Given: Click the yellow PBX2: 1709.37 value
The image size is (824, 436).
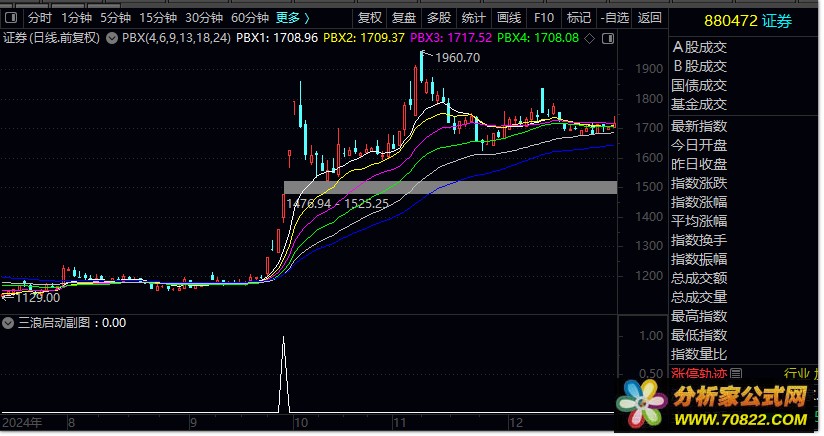Looking at the screenshot, I should pyautogui.click(x=364, y=38).
